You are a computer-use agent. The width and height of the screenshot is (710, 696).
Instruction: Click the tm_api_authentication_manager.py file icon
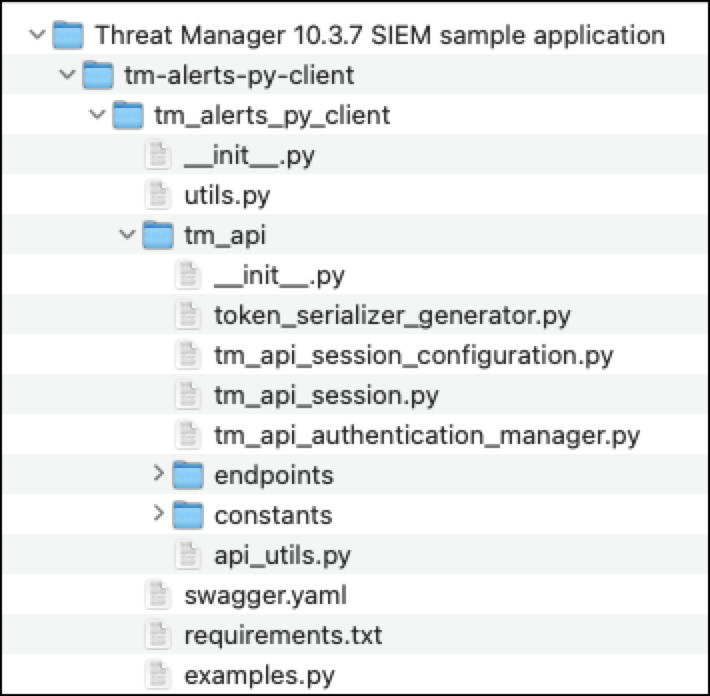188,435
